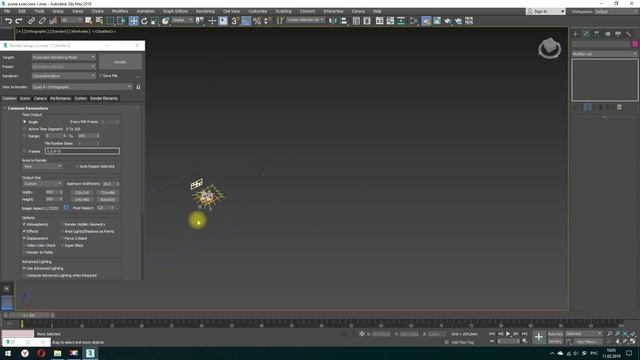Enable the Render Hidden Geometry checkbox
The height and width of the screenshot is (360, 640).
[x=62, y=224]
